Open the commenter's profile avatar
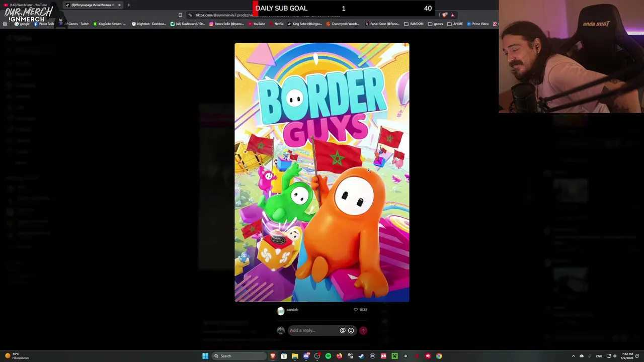The height and width of the screenshot is (362, 644). pyautogui.click(x=281, y=311)
